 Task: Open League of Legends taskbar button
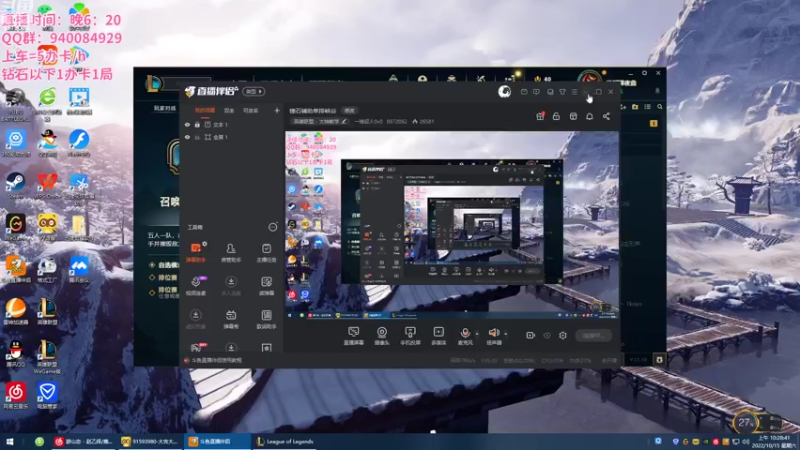(285, 442)
